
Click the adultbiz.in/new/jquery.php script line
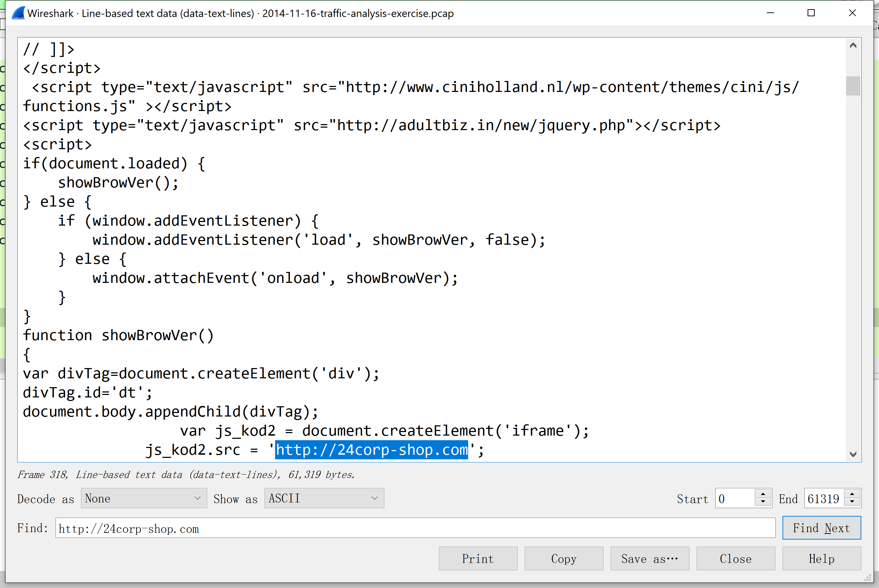click(x=372, y=125)
